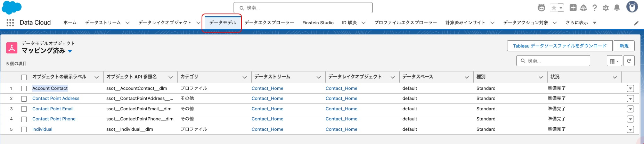This screenshot has width=644, height=144.
Task: Open row actions menu for Individual
Action: (x=630, y=129)
